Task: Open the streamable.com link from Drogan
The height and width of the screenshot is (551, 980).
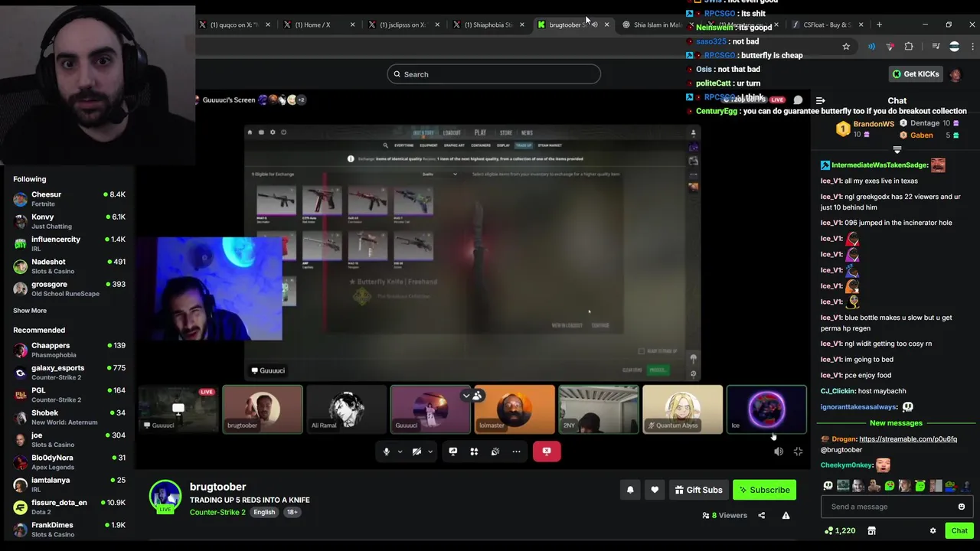Action: 908,439
